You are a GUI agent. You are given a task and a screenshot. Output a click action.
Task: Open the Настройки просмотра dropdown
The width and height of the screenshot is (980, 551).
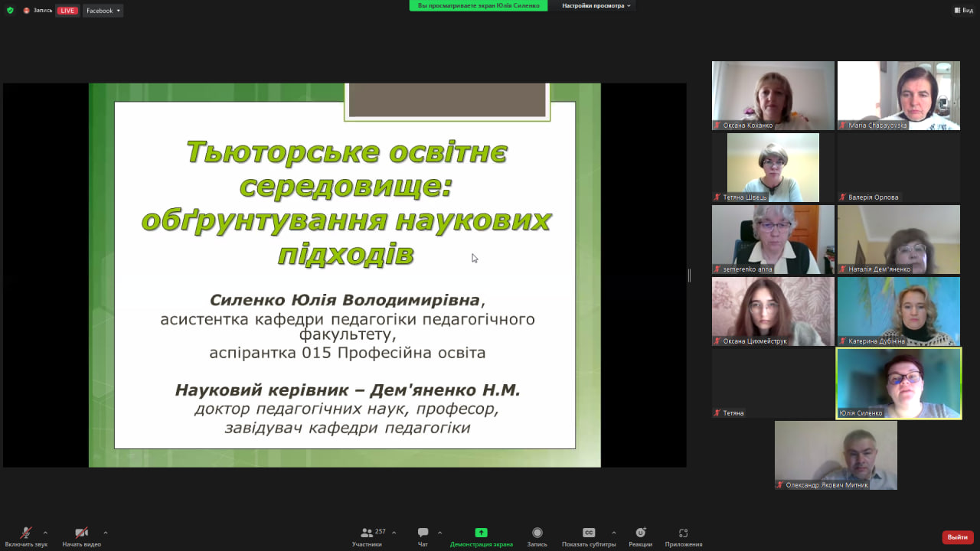(x=596, y=5)
